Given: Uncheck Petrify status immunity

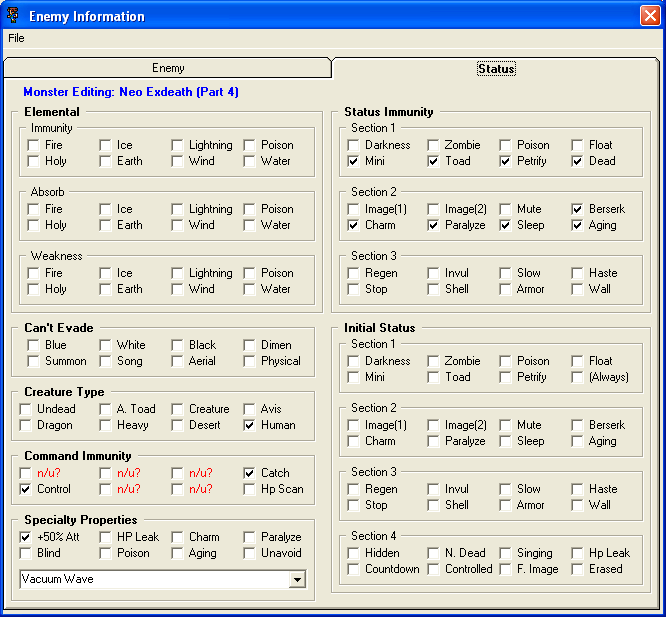Looking at the screenshot, I should pyautogui.click(x=505, y=161).
